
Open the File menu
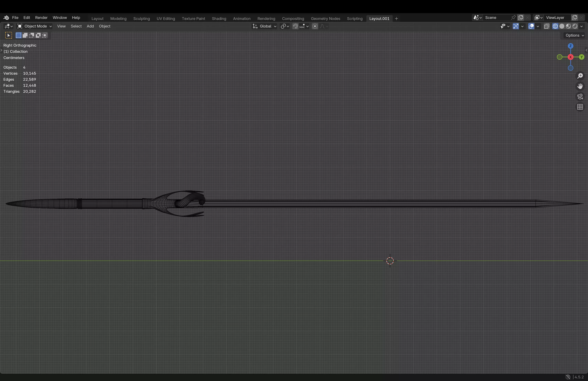[x=15, y=18]
